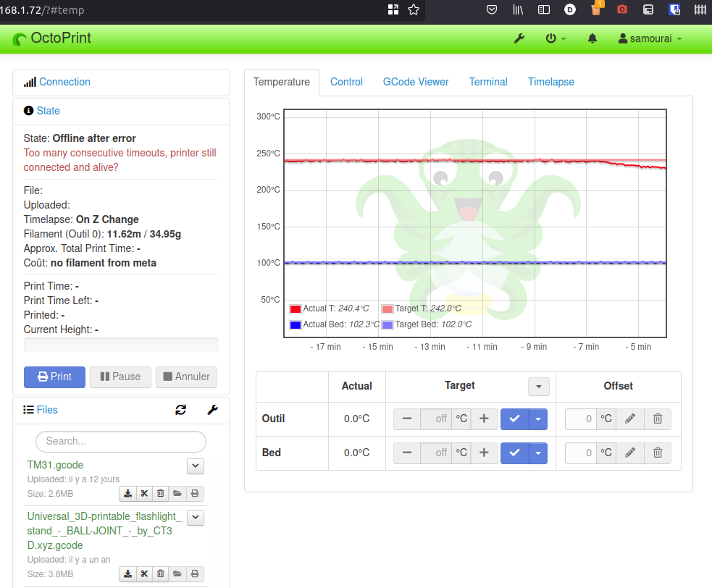The image size is (712, 588).
Task: Edit Outil offset pencil icon
Action: click(630, 419)
